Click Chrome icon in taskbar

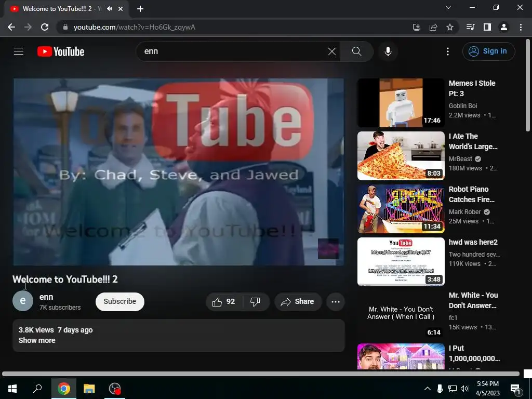pos(64,389)
